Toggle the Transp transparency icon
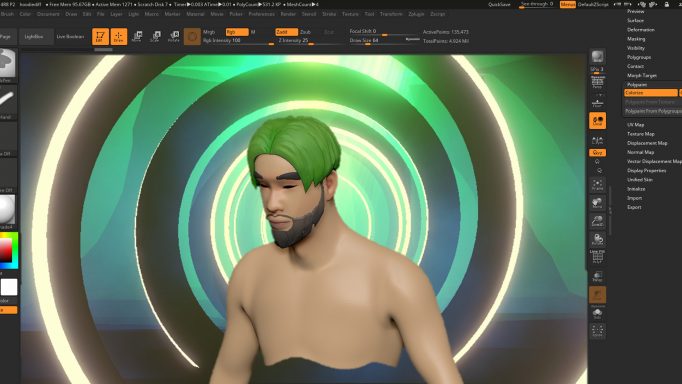This screenshot has height=384, width=682. [598, 276]
